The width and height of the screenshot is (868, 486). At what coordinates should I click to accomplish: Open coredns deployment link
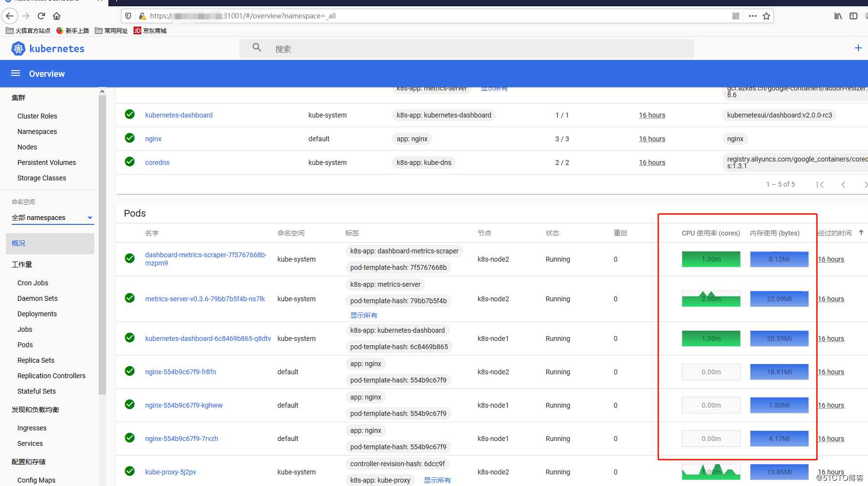tap(157, 162)
